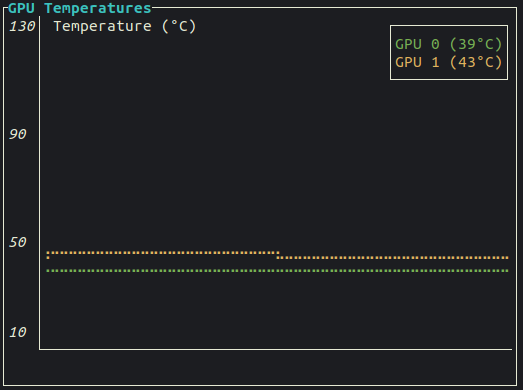Select the 39°C reading in the legend
Viewport: 523px width, 390px height.
click(475, 44)
